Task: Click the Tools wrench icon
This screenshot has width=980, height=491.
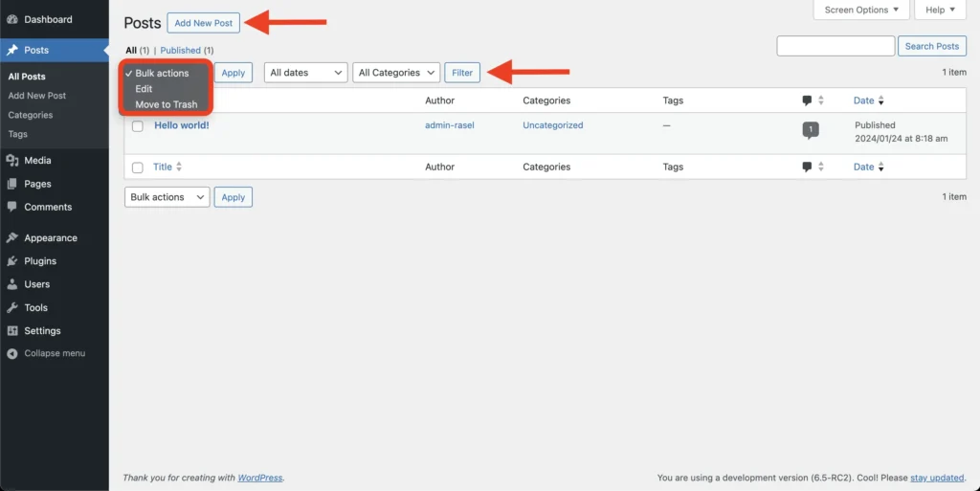Action: [11, 307]
